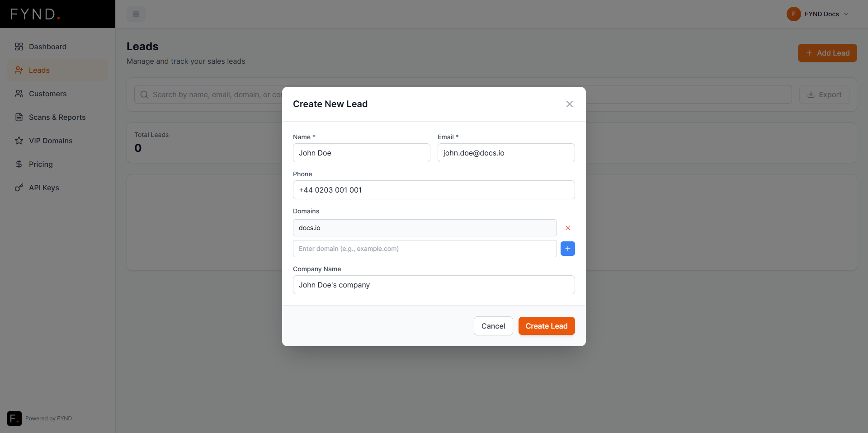This screenshot has height=433, width=868.
Task: Click the blue plus to add another domain
Action: point(567,249)
